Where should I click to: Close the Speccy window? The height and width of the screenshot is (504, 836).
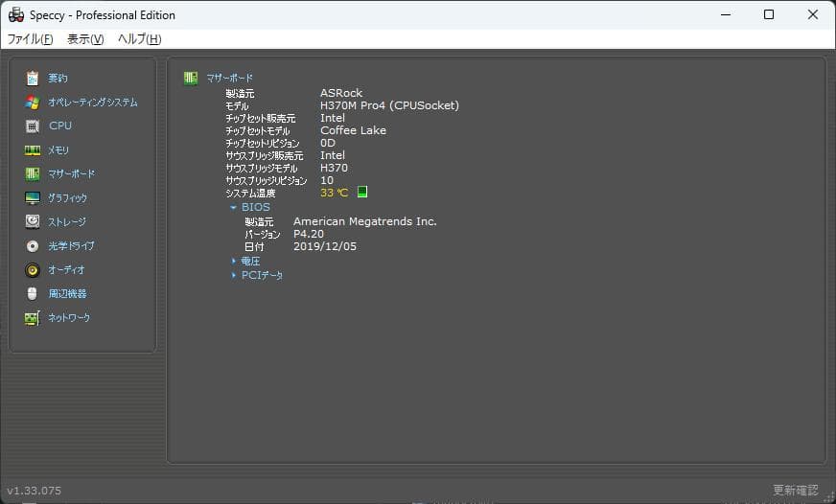(813, 15)
